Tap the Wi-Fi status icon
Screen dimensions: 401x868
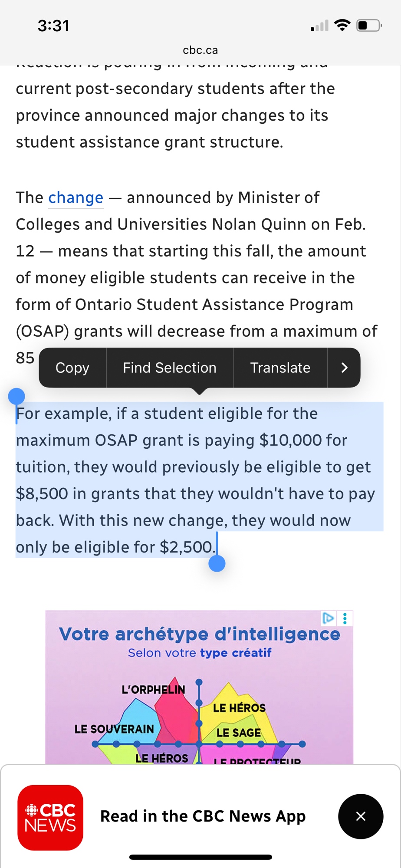click(343, 26)
